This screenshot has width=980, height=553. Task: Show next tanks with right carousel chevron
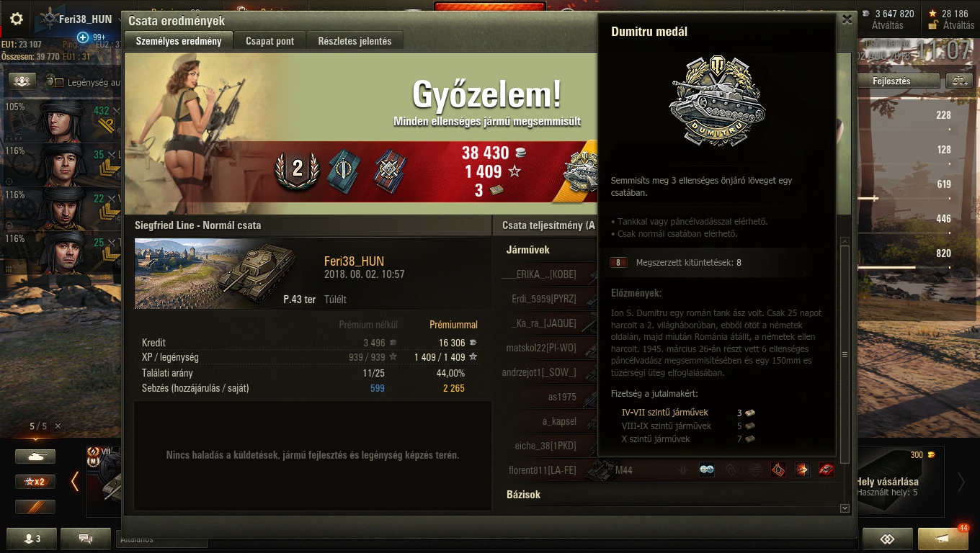[x=961, y=481]
